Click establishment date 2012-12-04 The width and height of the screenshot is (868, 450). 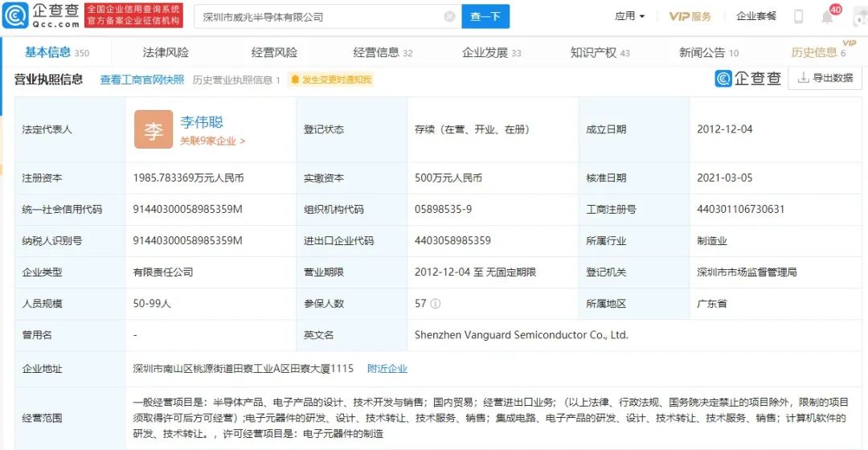[x=725, y=129]
